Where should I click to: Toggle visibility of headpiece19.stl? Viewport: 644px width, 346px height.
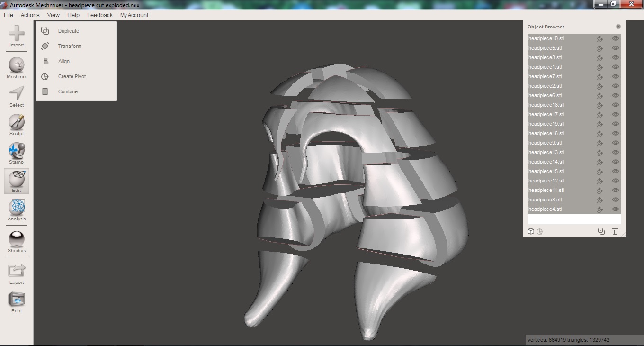coord(616,124)
